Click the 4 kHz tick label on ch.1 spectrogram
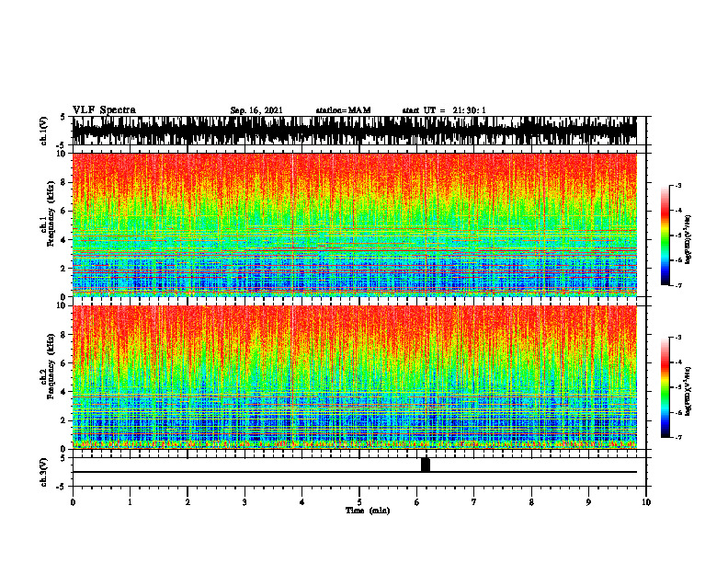This screenshot has width=728, height=563. [64, 240]
